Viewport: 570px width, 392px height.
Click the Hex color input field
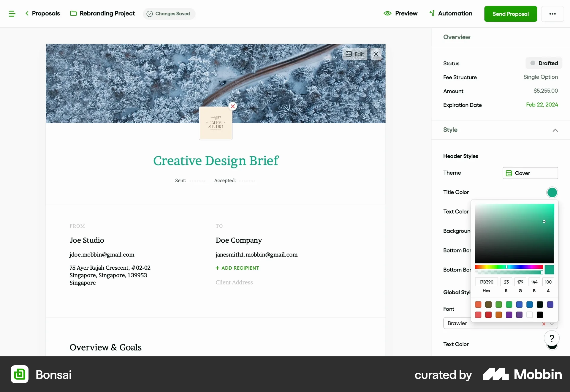486,282
